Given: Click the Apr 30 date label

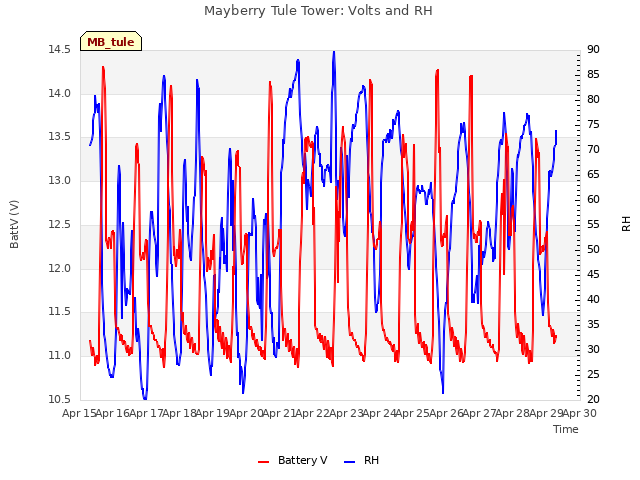Looking at the screenshot, I should click(x=580, y=413).
